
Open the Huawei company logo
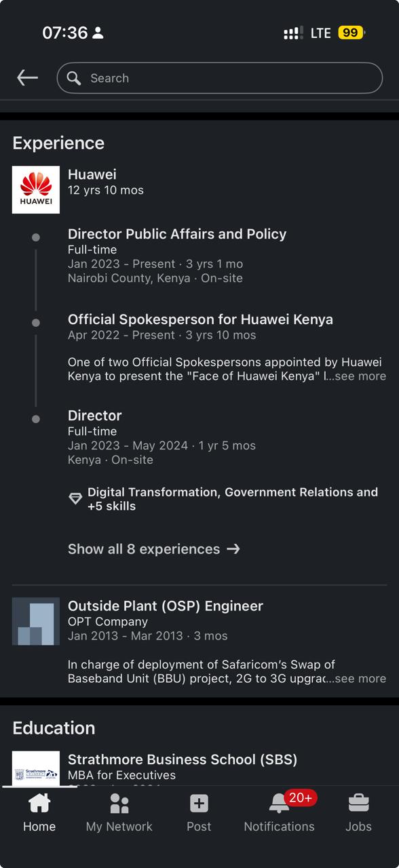35,189
